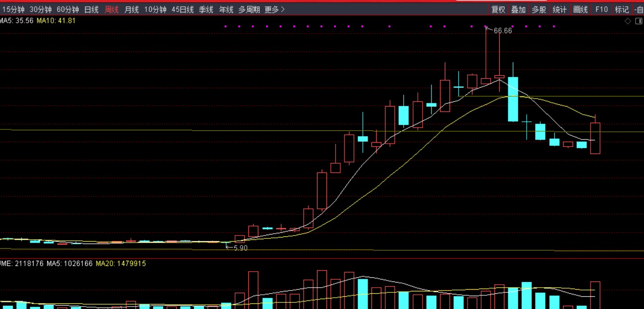Select the 10分钟 period tab
Viewport: 644px width, 309px height.
tap(155, 9)
